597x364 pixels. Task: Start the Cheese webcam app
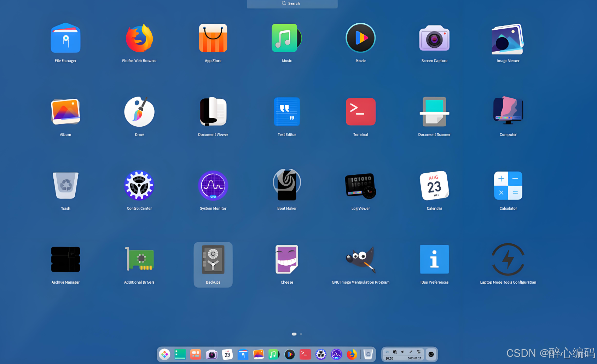point(287,260)
